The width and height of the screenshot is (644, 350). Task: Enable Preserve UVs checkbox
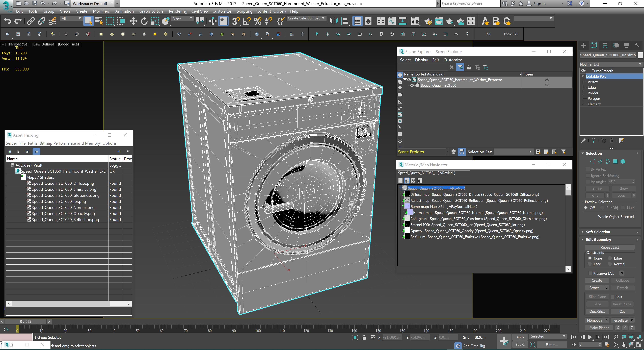click(x=591, y=273)
